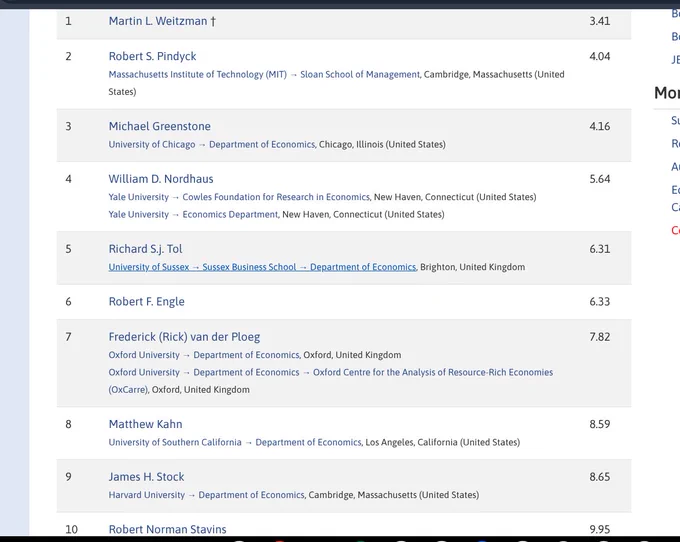Open the Sussex Business School link
This screenshot has height=542, width=680.
pos(249,267)
